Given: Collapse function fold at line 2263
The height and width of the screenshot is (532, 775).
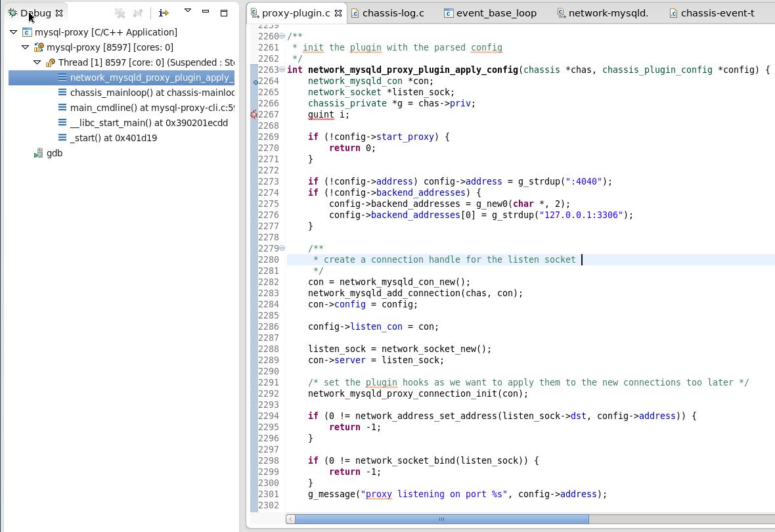Looking at the screenshot, I should click(x=282, y=70).
